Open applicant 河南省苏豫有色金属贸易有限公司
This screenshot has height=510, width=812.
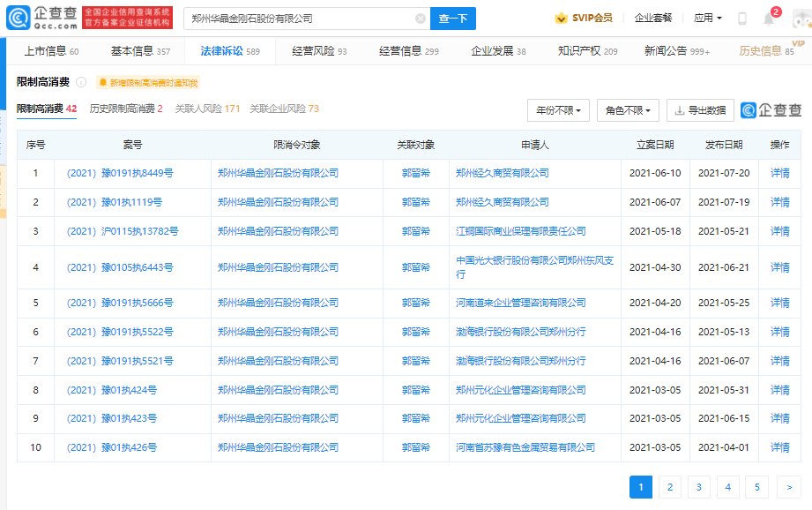[525, 447]
